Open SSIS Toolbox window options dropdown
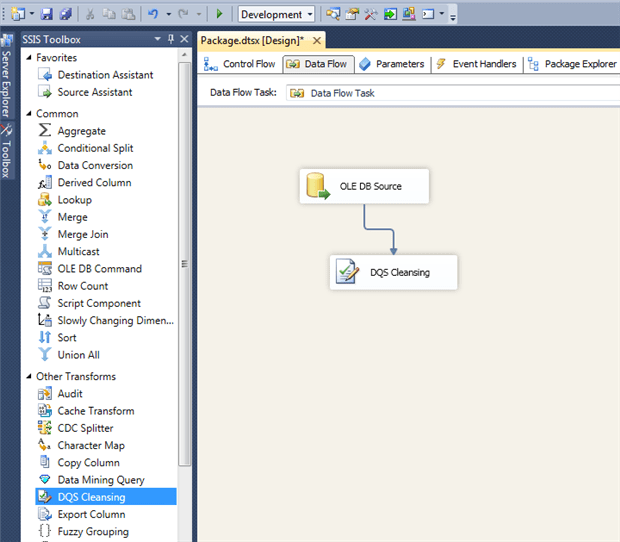Image resolution: width=620 pixels, height=542 pixels. coord(157,39)
